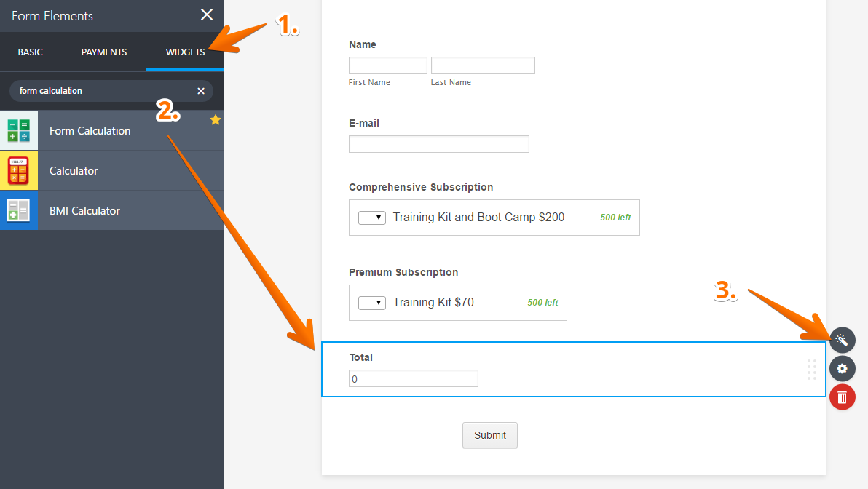This screenshot has height=489, width=868.
Task: Open the widget wizard wand icon
Action: point(842,340)
